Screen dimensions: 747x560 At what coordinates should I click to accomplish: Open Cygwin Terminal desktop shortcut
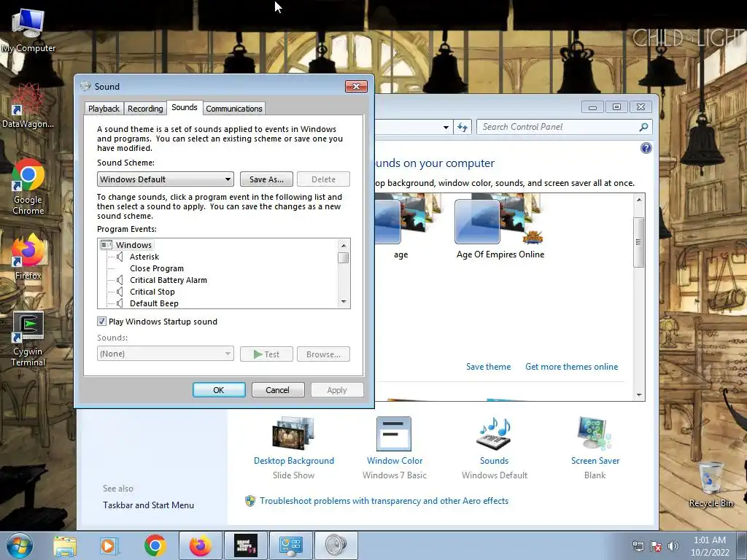(x=28, y=339)
